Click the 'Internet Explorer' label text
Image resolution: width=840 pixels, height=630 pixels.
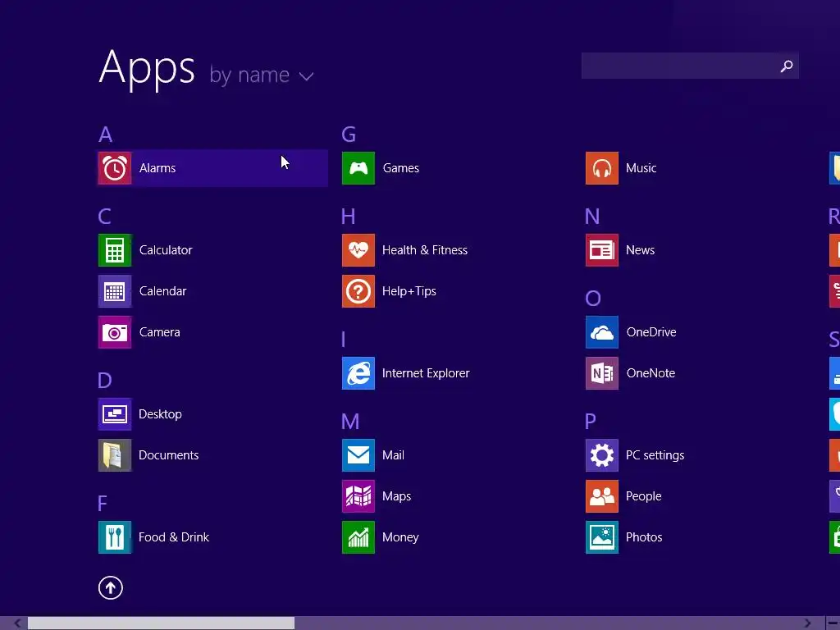click(426, 373)
